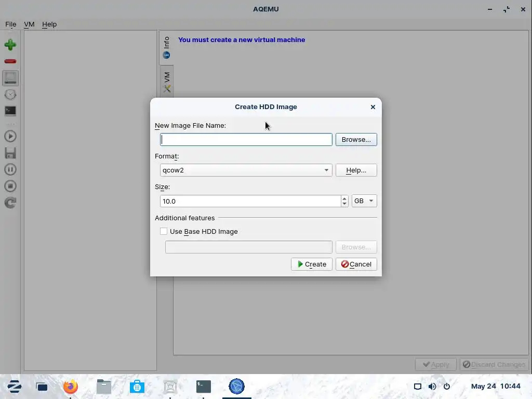The image size is (532, 399).
Task: Open the Terminal taskbar icon
Action: click(204, 387)
